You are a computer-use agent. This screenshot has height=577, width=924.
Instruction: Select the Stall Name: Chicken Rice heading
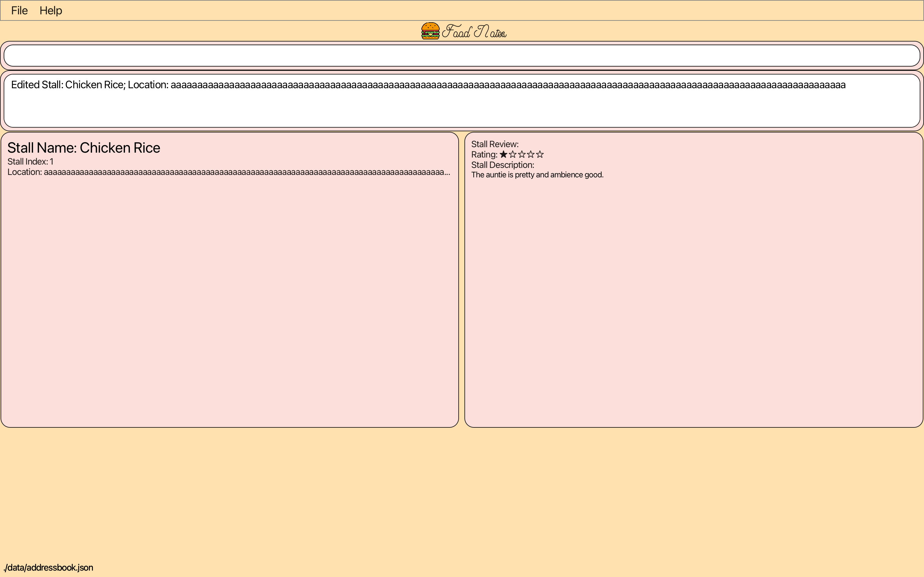[x=84, y=148]
